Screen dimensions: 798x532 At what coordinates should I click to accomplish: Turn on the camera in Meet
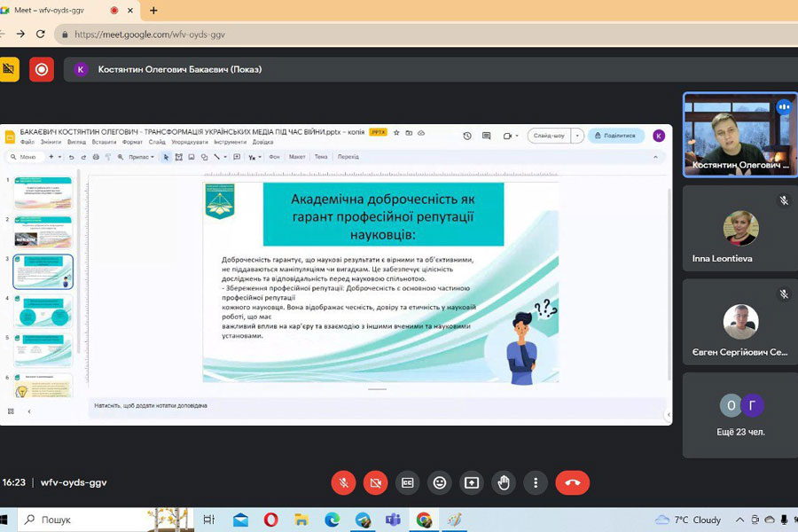[x=375, y=482]
